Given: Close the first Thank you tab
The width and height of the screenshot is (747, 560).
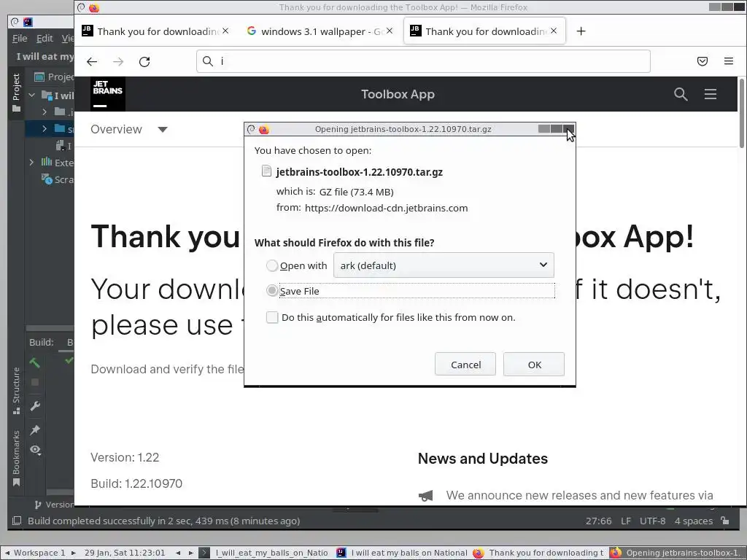Looking at the screenshot, I should pos(225,31).
